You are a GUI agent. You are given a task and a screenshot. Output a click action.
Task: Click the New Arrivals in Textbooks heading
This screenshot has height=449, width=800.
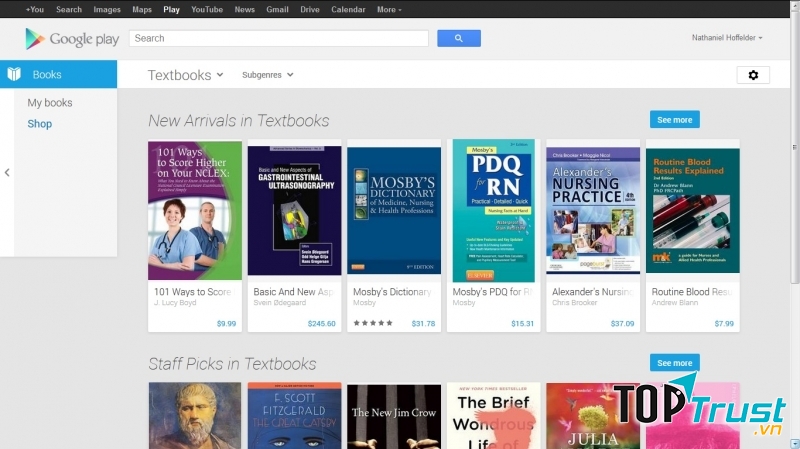point(239,120)
